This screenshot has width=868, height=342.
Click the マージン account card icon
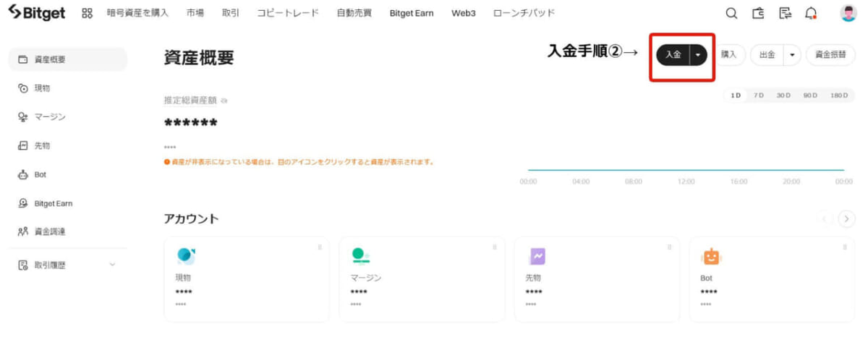point(360,255)
